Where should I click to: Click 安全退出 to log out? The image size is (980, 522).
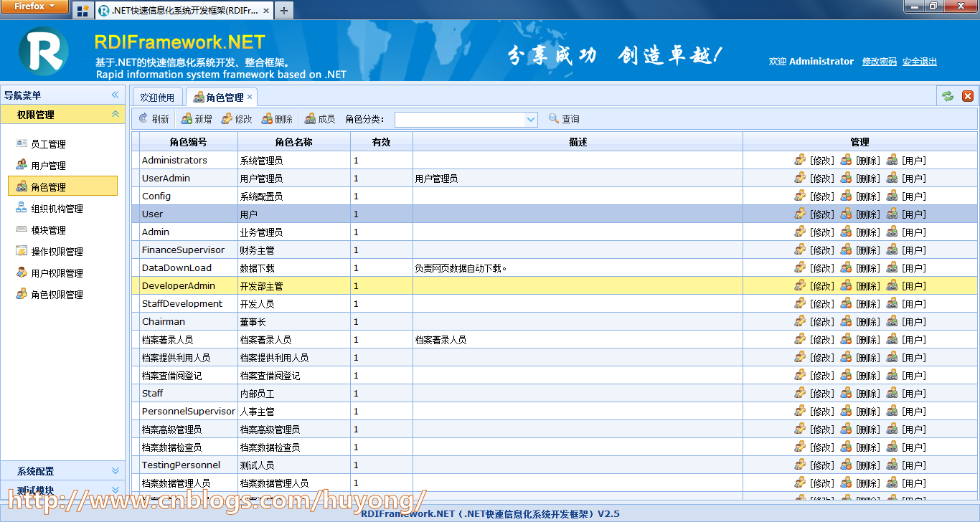(x=919, y=61)
